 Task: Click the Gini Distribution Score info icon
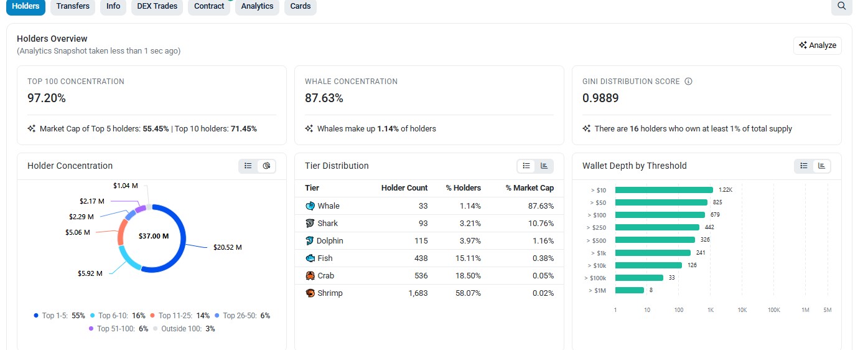click(x=688, y=82)
